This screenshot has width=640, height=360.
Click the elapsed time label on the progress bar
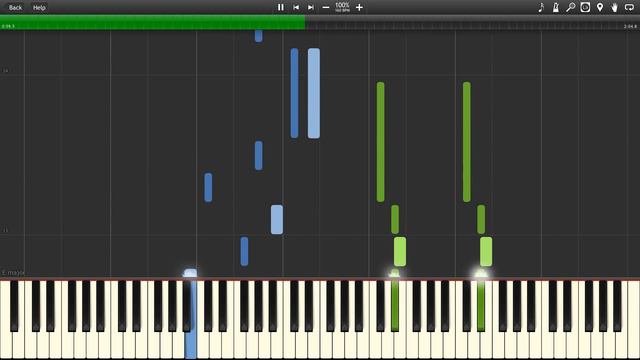point(8,27)
